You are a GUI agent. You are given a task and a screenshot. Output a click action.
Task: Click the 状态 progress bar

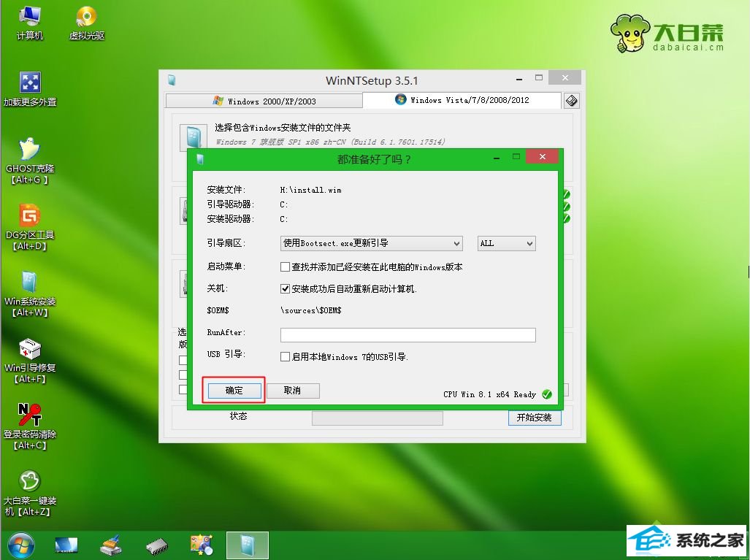click(378, 418)
